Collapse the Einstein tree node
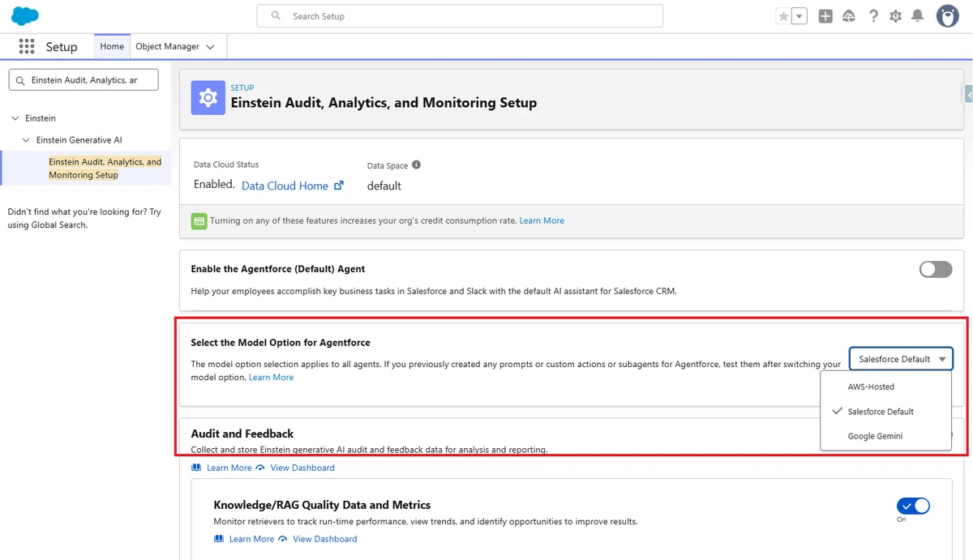973x560 pixels. pyautogui.click(x=15, y=118)
